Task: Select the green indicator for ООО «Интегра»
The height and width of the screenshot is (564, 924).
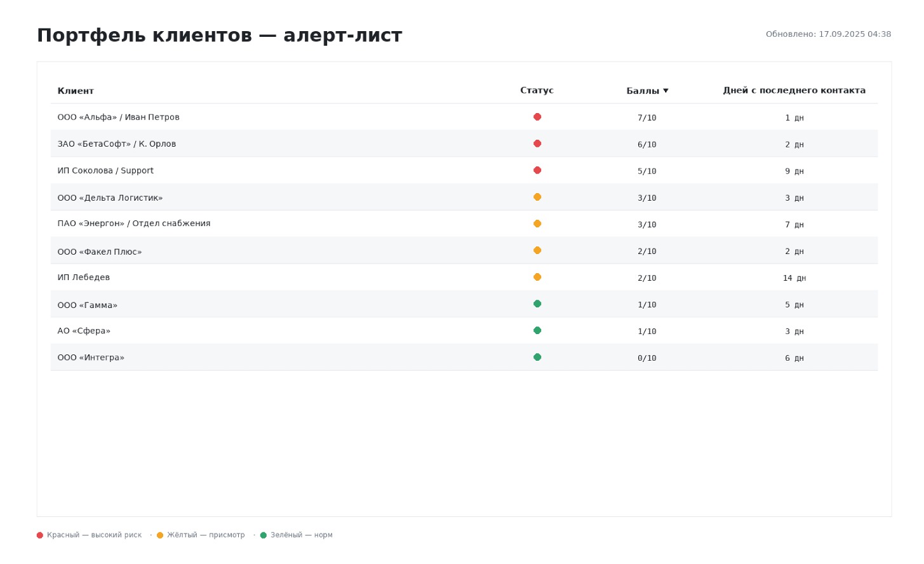Action: 537,356
